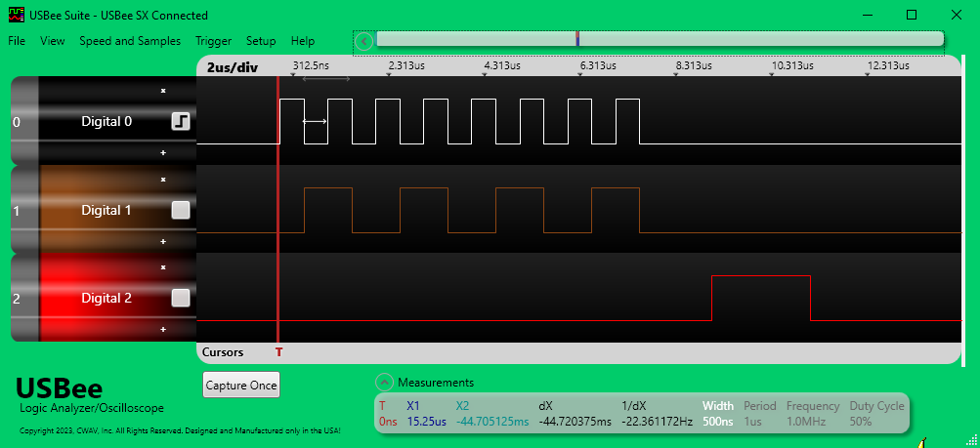980x448 pixels.
Task: Minimize the USBee Suite window
Action: click(x=867, y=15)
